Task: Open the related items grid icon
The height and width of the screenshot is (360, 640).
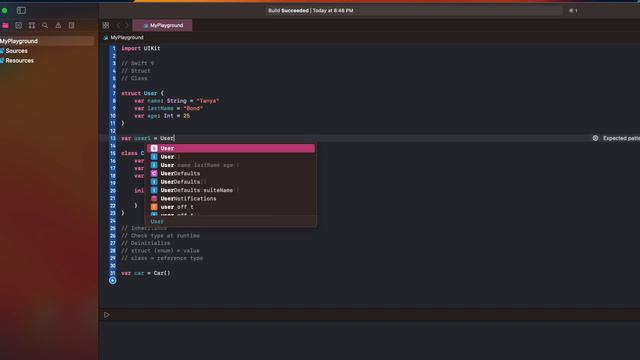Action: tap(106, 25)
